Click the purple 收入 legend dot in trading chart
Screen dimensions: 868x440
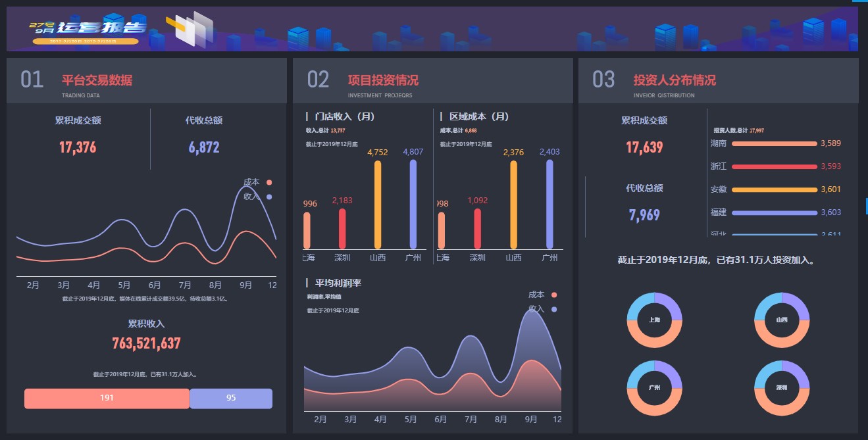click(270, 197)
